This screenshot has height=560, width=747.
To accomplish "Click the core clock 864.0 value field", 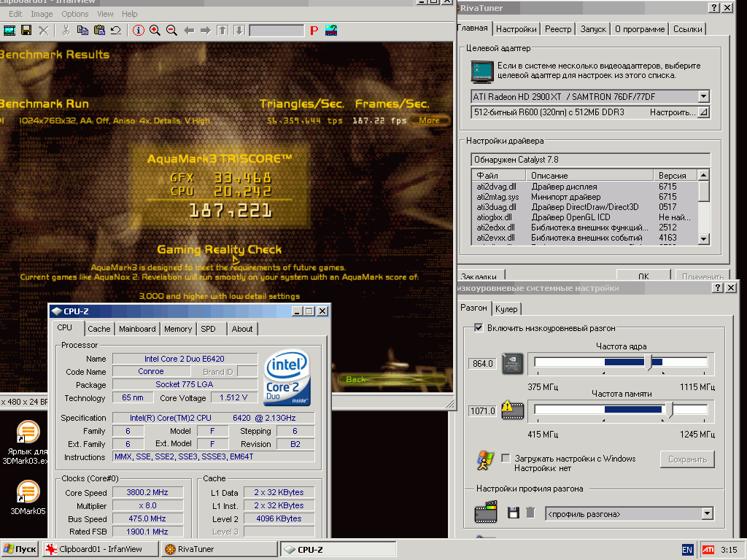I will (x=483, y=363).
